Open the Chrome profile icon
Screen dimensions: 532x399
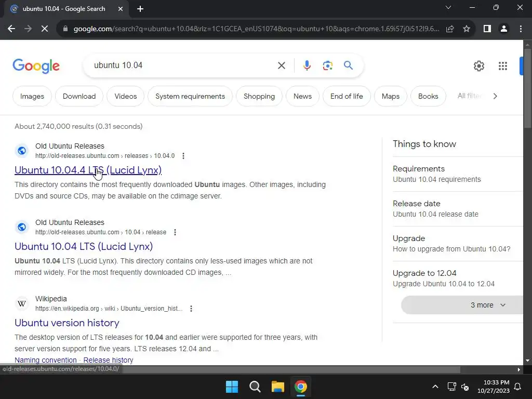504,29
